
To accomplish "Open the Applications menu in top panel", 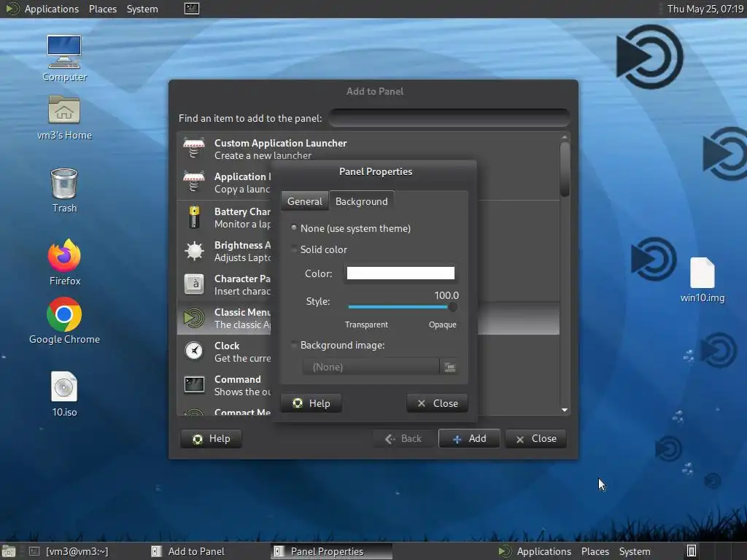I will pyautogui.click(x=52, y=9).
